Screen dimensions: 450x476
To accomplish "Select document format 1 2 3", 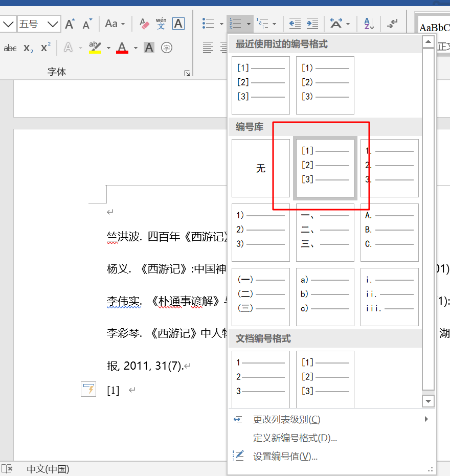I will coord(261,379).
